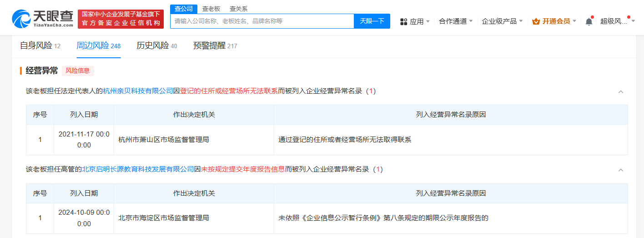
Task: Collapse the 北京启明长源 abnormal record section
Action: point(621,170)
